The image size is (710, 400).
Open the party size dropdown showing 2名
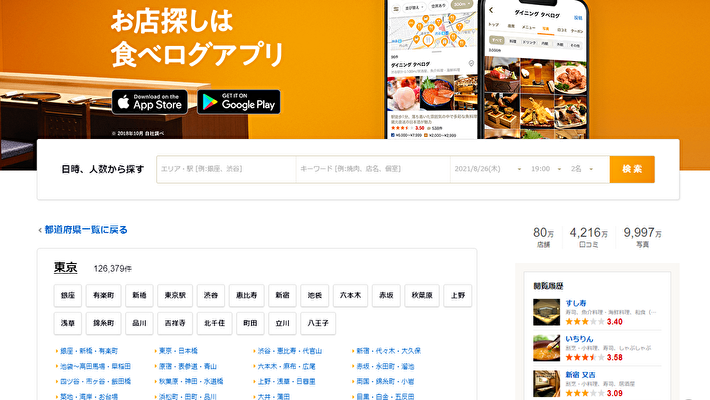(582, 169)
